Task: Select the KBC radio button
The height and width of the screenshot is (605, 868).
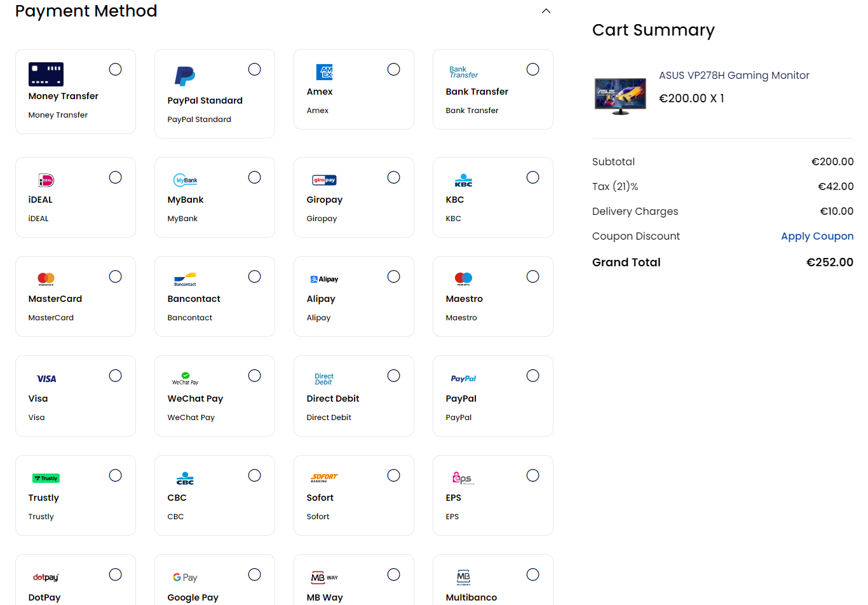Action: click(533, 177)
